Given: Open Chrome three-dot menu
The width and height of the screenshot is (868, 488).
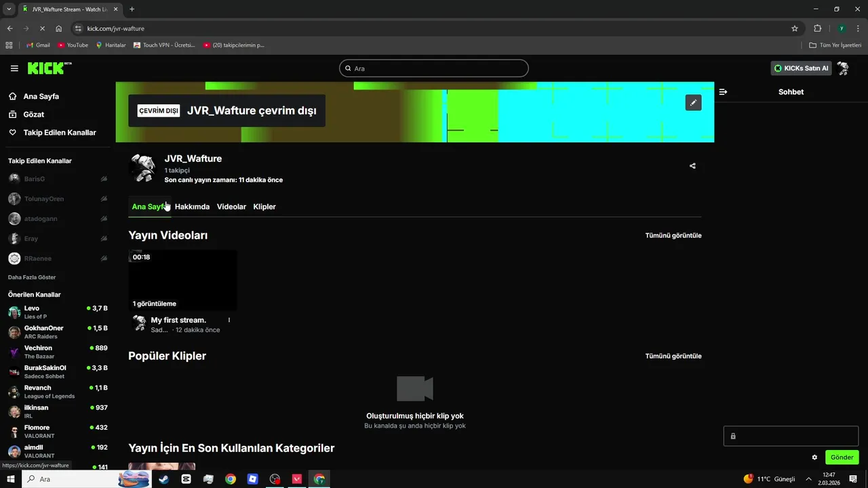Looking at the screenshot, I should coord(859,28).
